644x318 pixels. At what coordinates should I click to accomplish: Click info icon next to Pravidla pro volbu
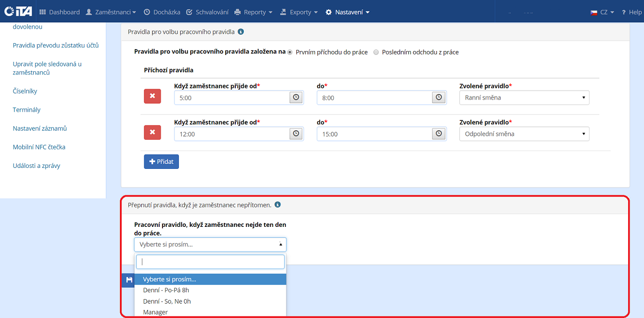point(241,32)
